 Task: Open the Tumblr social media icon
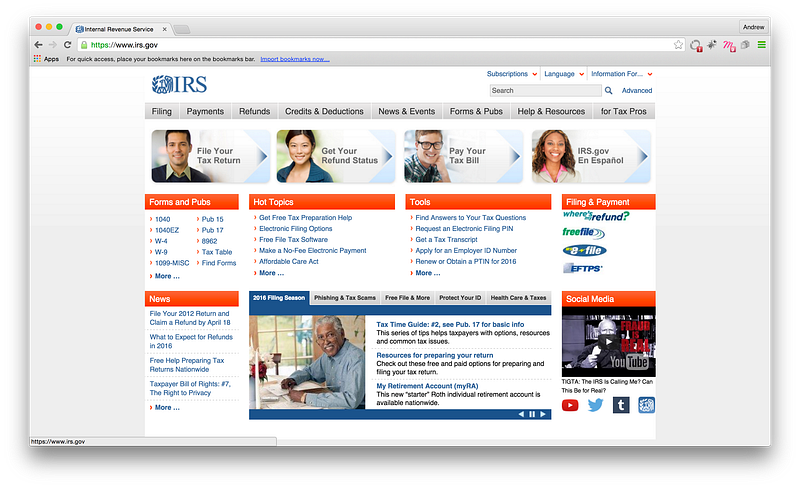[x=621, y=405]
